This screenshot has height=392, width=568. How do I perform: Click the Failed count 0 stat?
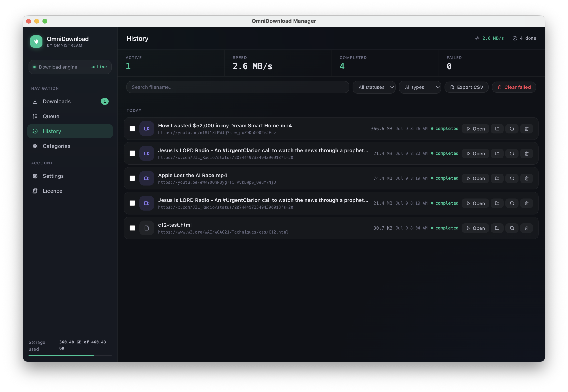[x=449, y=66]
